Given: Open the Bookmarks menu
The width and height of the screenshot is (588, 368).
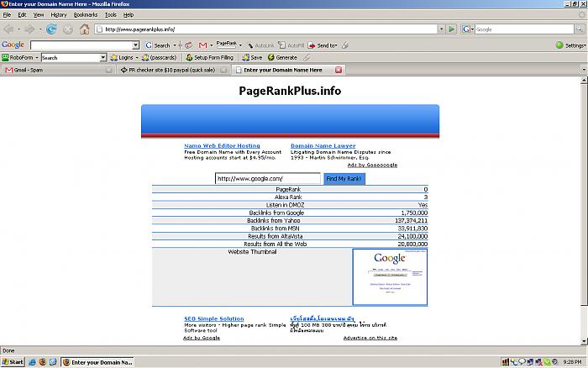Looking at the screenshot, I should pos(85,14).
